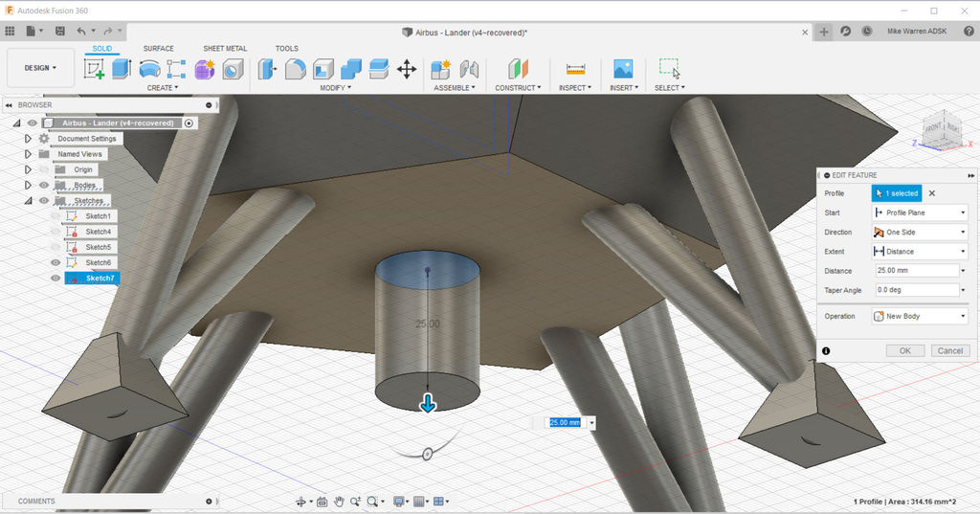Expand the Named Views tree node

click(x=28, y=154)
